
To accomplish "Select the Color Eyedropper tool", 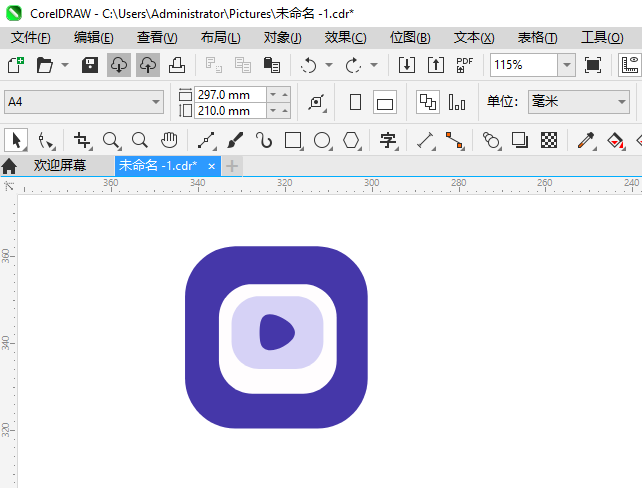I will coord(586,140).
